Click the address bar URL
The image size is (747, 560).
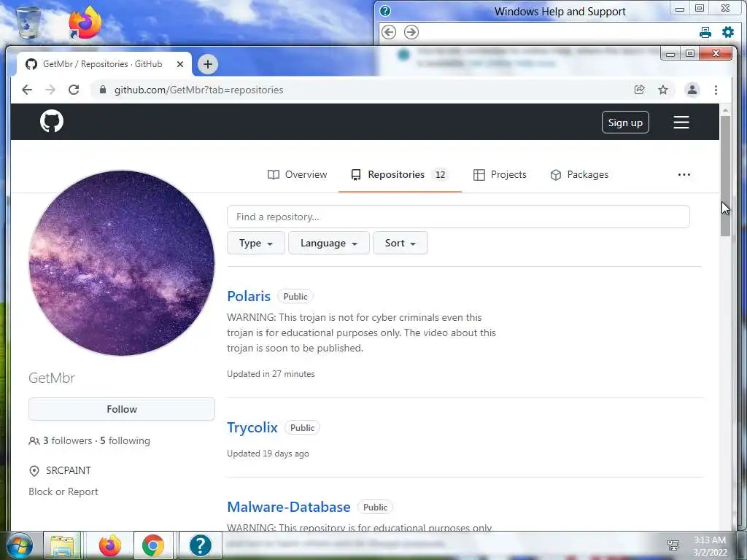tap(198, 90)
